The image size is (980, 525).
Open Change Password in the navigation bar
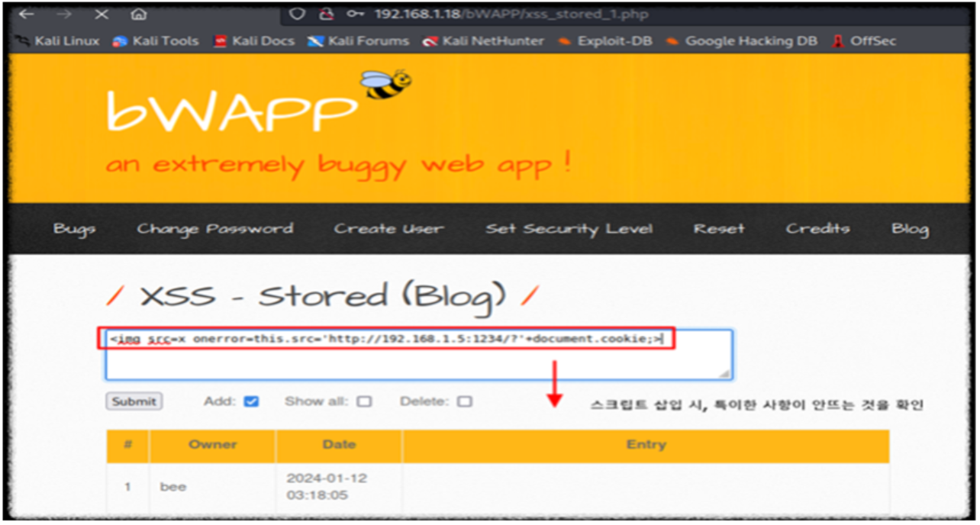coord(214,229)
